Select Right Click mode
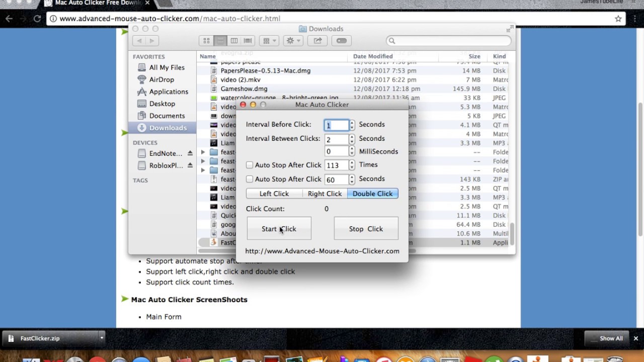 (325, 194)
